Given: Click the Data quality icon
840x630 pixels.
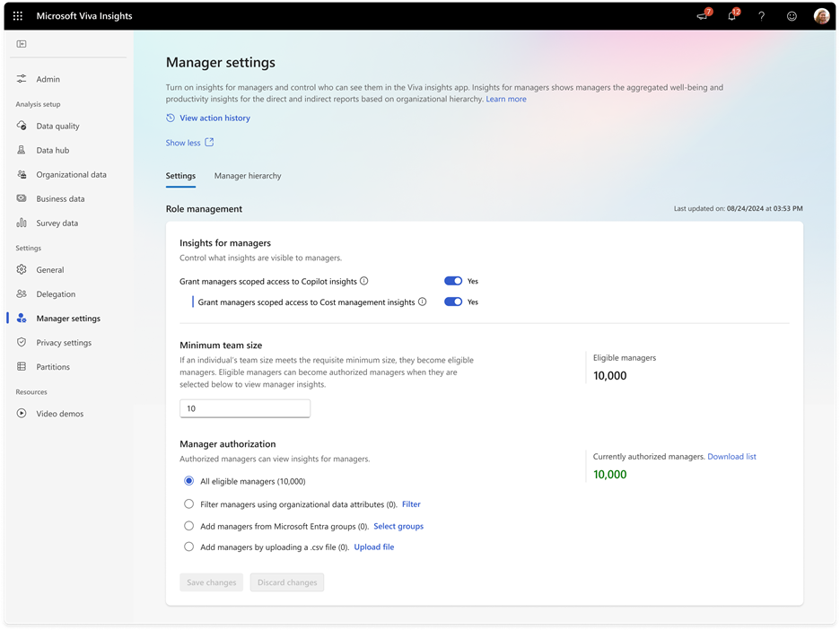Looking at the screenshot, I should coord(22,126).
